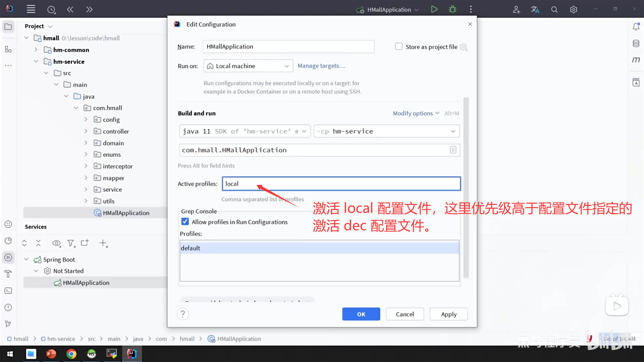Open the Services tool window icon in sidebar
The height and width of the screenshot is (362, 644).
8,257
